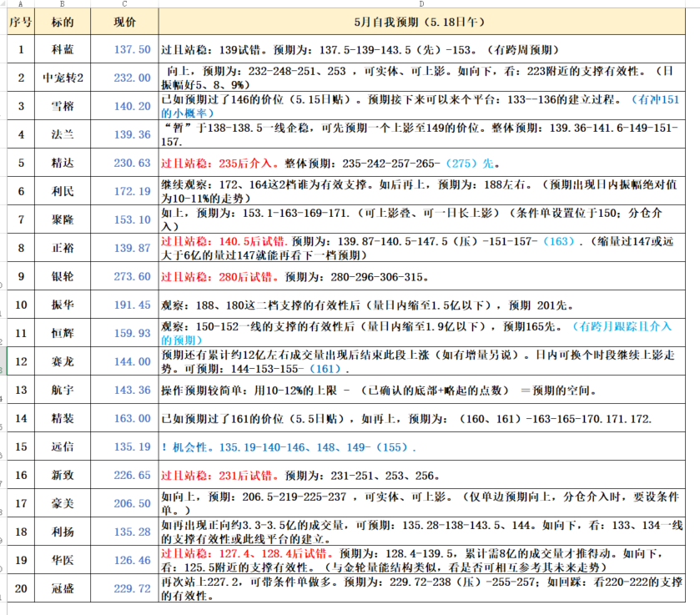
Task: Click the header cell 现价
Action: (124, 22)
